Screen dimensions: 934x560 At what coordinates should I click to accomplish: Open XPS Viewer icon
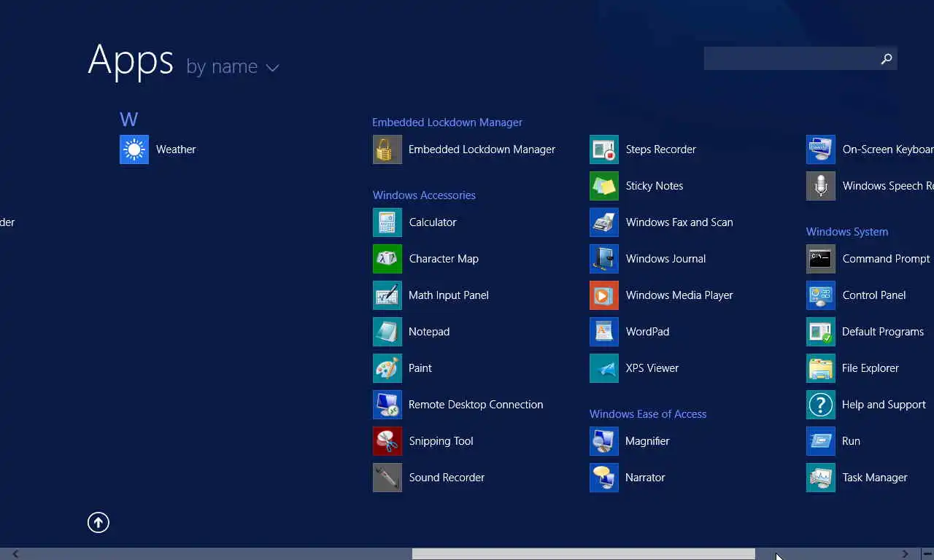pos(604,368)
